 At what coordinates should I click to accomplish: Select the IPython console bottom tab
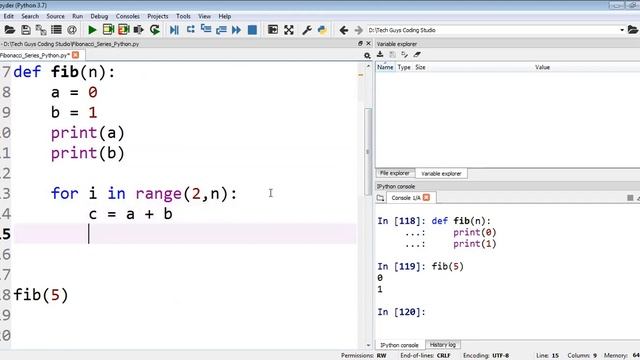(x=399, y=345)
